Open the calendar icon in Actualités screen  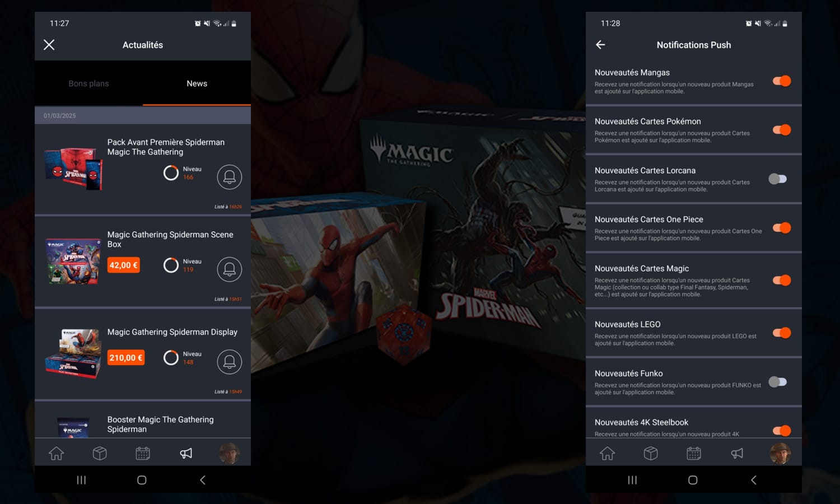point(143,453)
